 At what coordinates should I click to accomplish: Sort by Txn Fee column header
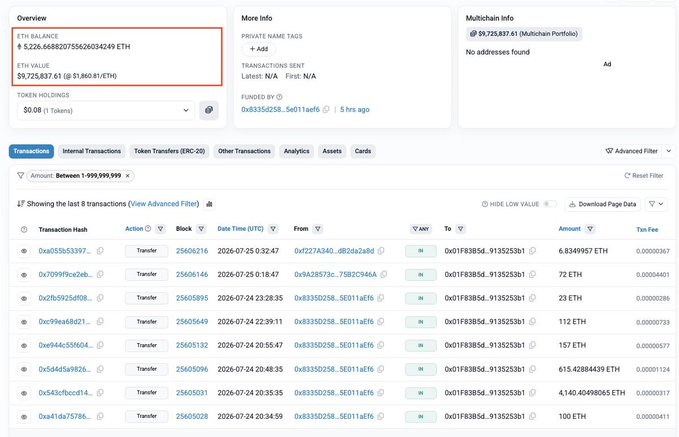(x=647, y=230)
